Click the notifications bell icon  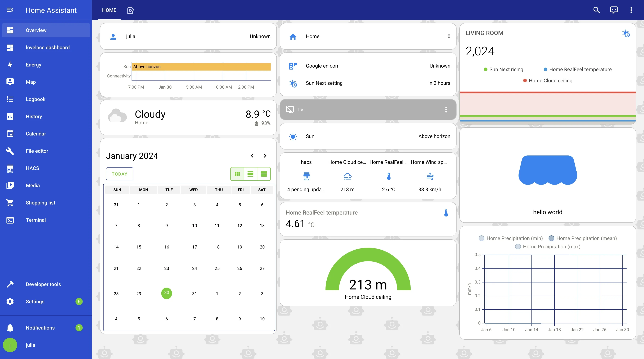click(10, 328)
